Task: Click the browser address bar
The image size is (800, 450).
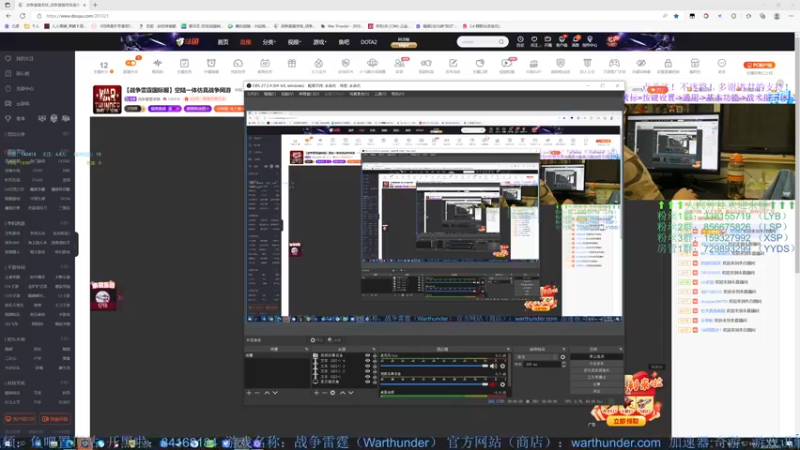Action: tap(352, 16)
